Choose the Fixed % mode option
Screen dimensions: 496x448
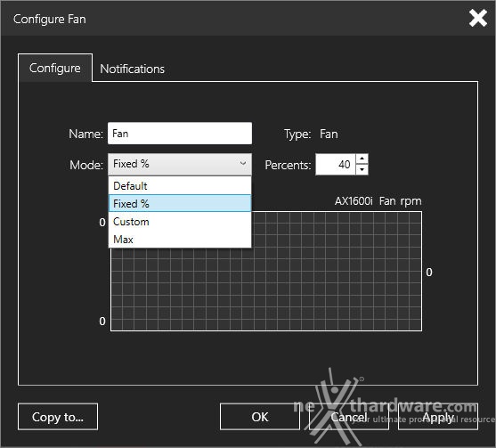180,203
